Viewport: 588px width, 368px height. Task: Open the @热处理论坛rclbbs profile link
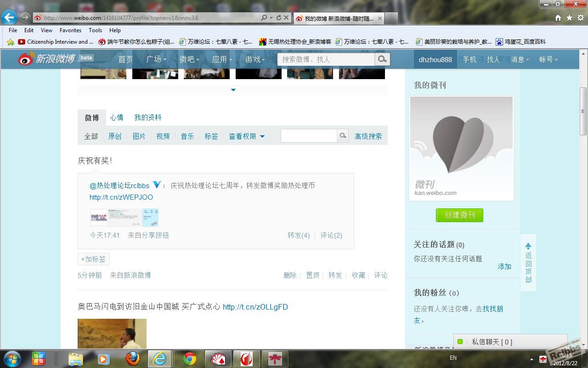click(119, 185)
